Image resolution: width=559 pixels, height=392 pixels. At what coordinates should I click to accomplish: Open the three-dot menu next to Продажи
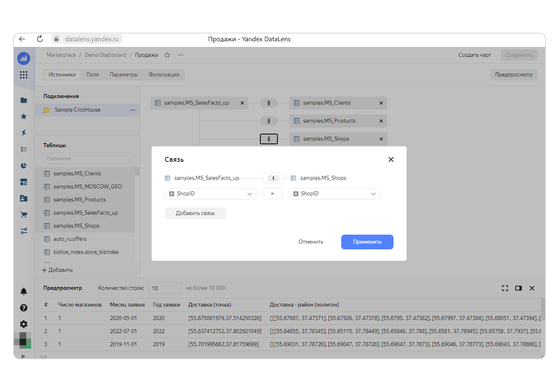[181, 55]
